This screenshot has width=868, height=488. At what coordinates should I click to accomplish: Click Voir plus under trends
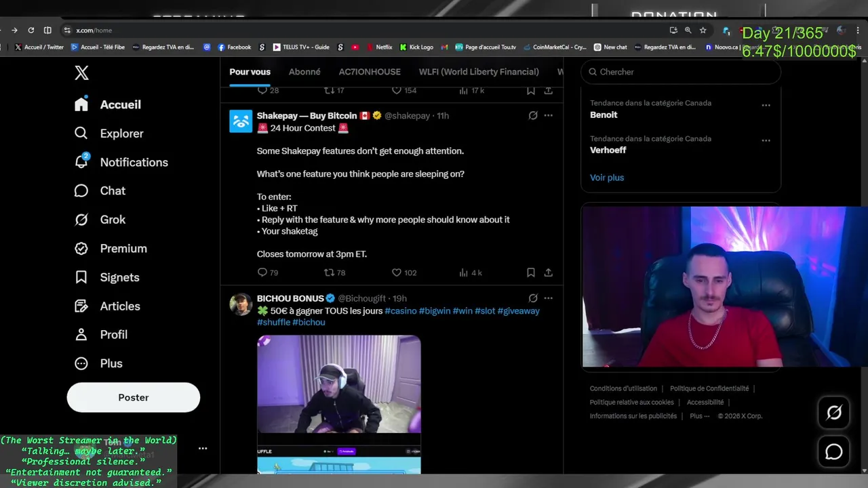point(607,178)
